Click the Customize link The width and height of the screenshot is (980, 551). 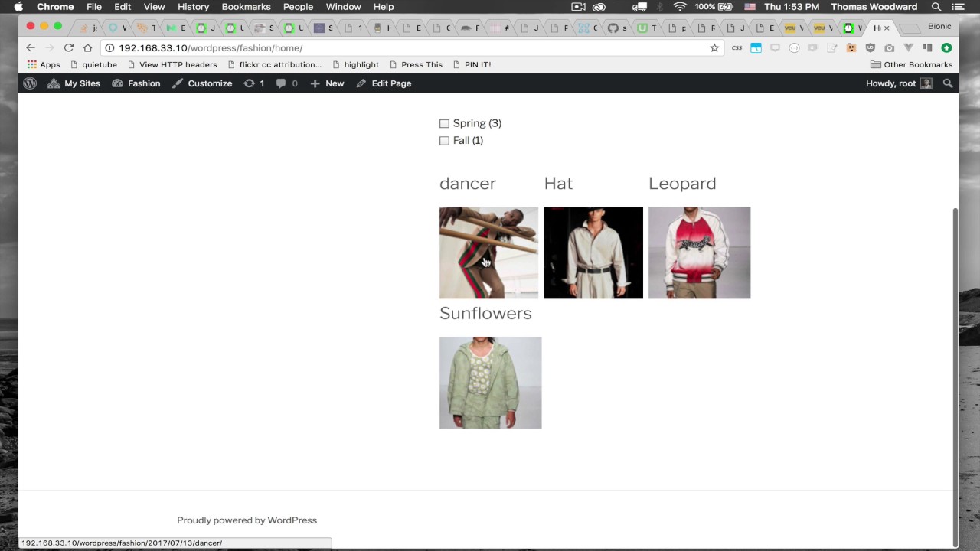click(x=202, y=83)
